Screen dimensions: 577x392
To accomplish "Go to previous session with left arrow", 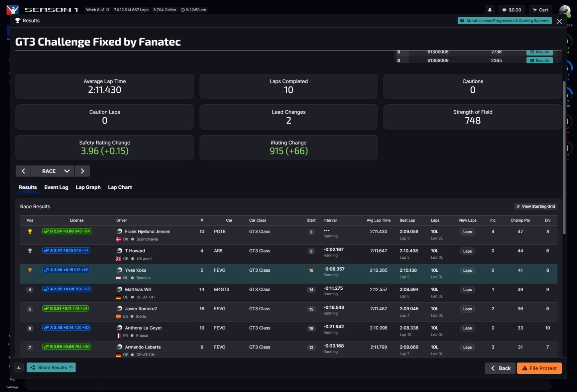I will tap(23, 171).
